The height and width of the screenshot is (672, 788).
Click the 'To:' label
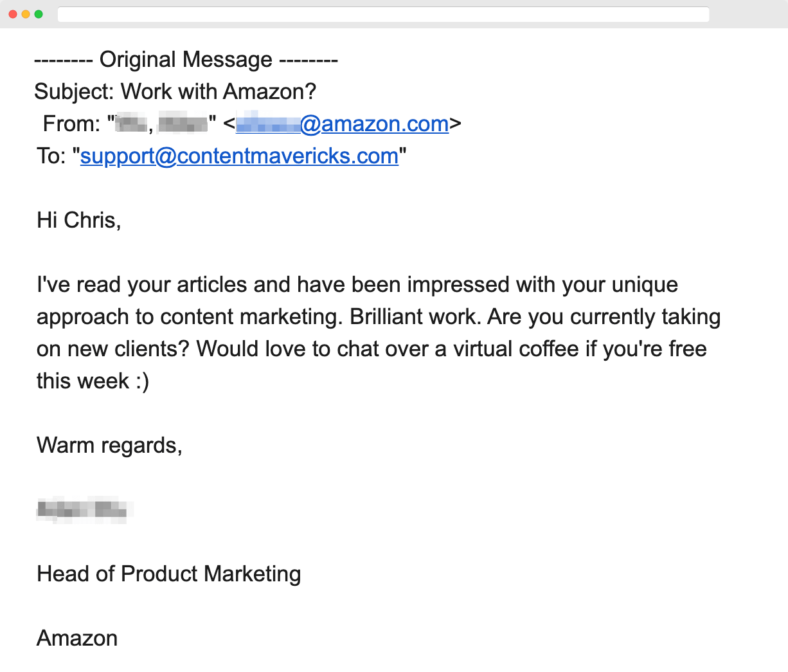[51, 156]
